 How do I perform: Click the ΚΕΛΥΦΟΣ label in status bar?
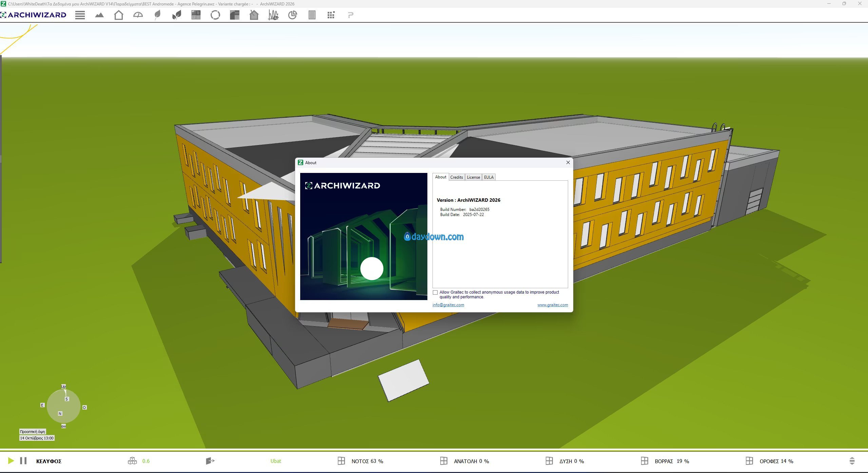(49, 461)
